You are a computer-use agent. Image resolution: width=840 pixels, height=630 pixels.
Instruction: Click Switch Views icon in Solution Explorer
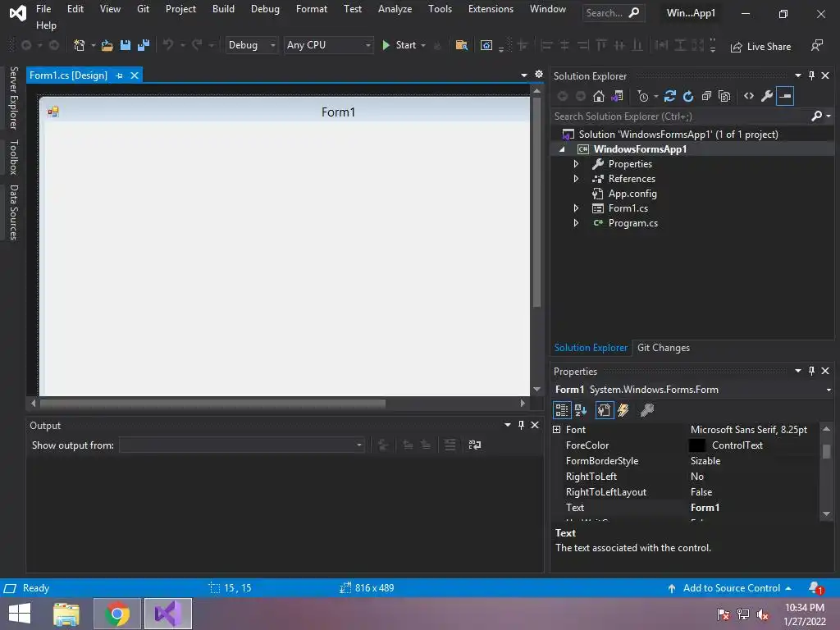click(617, 97)
